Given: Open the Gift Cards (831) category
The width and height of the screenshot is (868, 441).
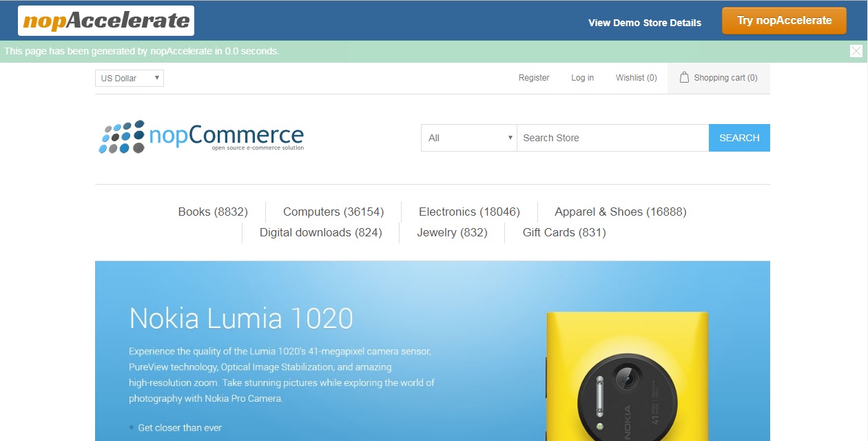Looking at the screenshot, I should point(564,232).
